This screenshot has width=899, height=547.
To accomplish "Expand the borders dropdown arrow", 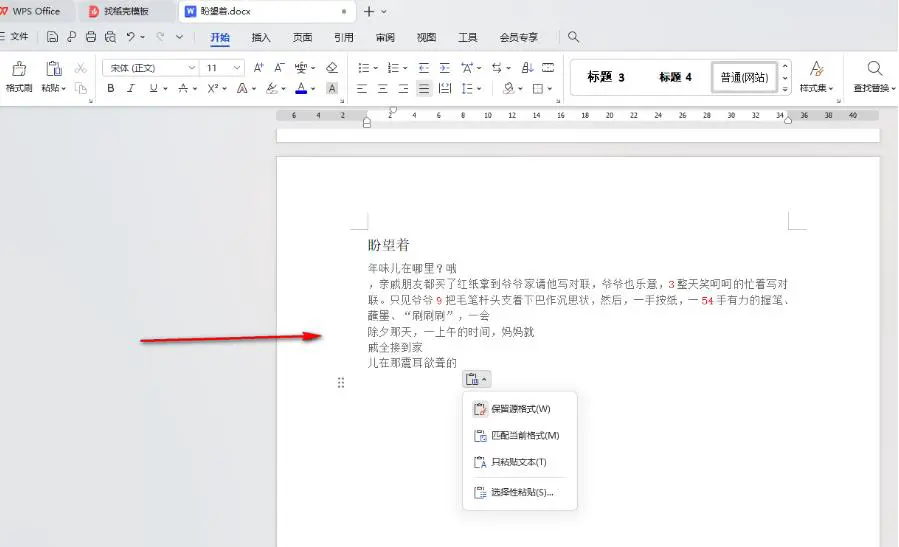I will pos(550,89).
